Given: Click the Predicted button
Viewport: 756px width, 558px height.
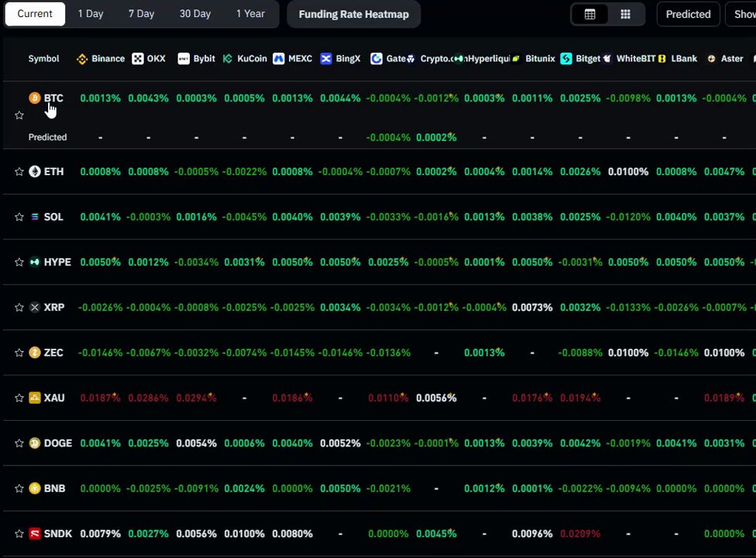Looking at the screenshot, I should point(688,15).
